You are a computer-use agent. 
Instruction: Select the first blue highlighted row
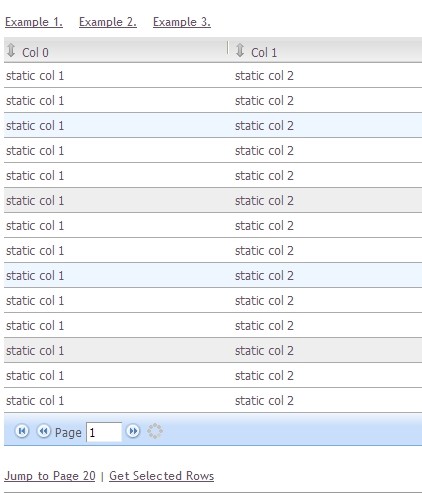pos(213,125)
